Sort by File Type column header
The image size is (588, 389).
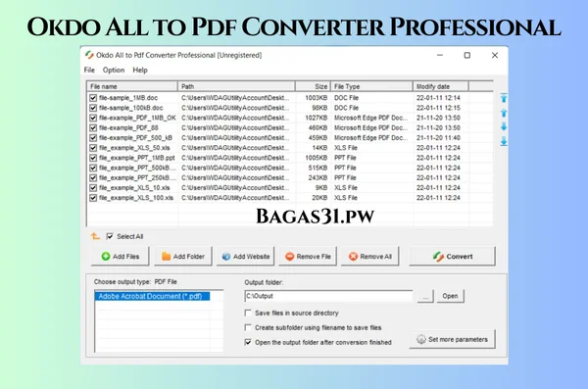point(371,86)
